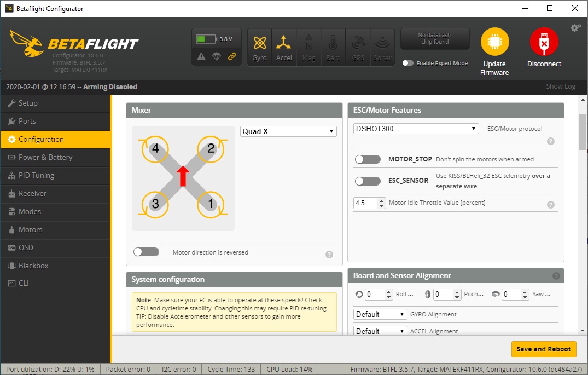Click the failsafe parachute icon

(217, 57)
